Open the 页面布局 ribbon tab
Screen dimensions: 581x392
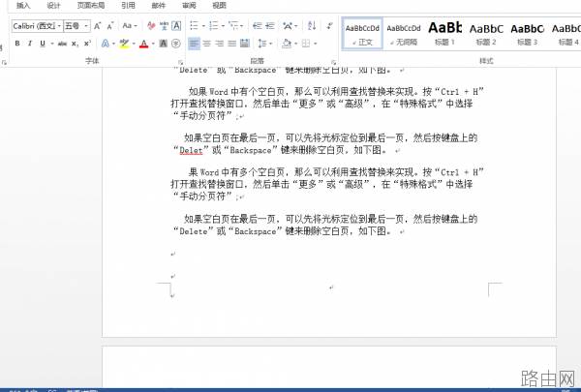pos(91,5)
